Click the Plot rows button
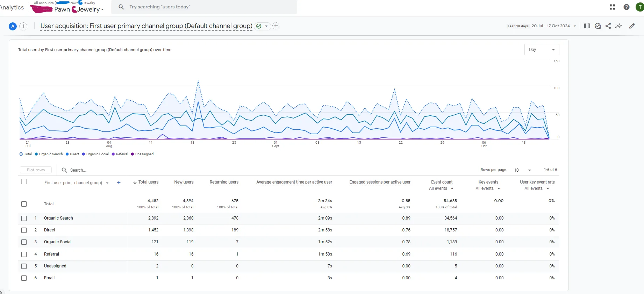This screenshot has height=294, width=644. coord(36,170)
